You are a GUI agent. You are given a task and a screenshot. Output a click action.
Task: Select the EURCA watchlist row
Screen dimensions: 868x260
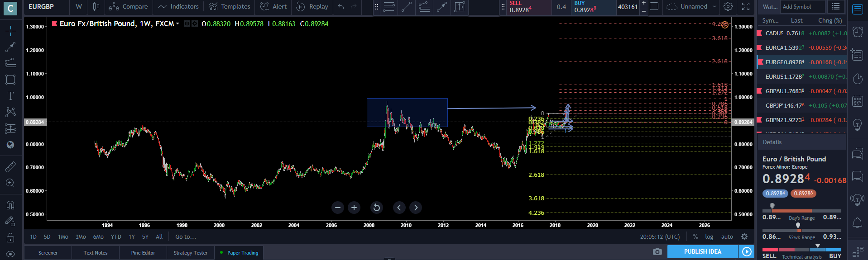point(802,47)
